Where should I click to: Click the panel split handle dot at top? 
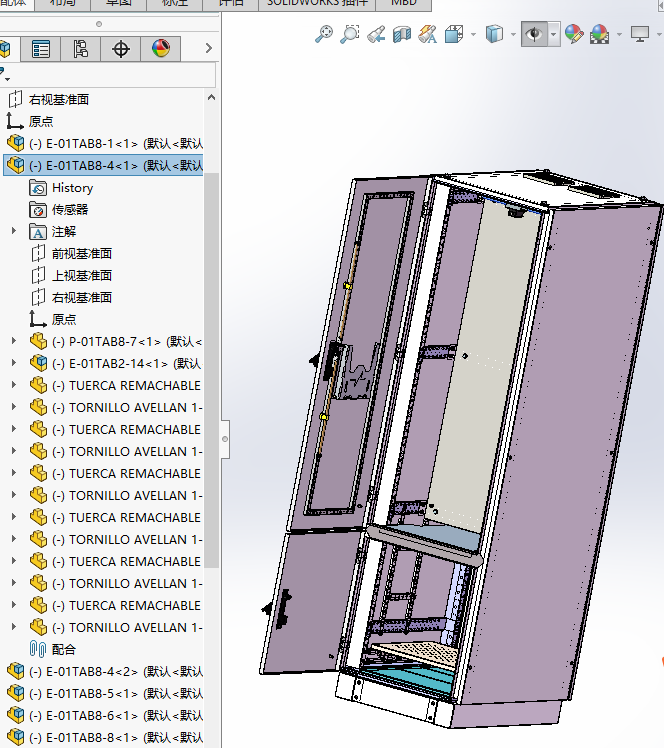pos(99,24)
